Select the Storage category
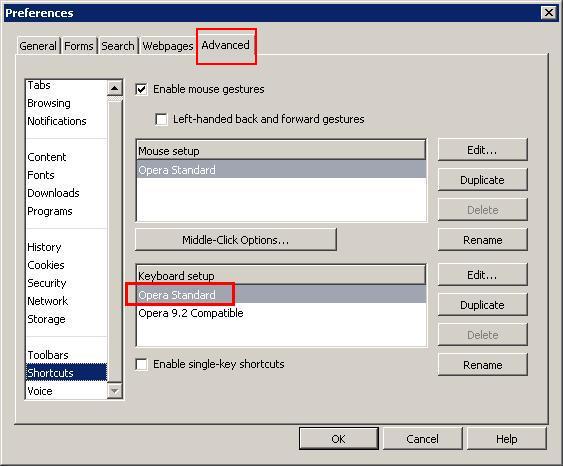Viewport: 563px width, 466px height. (x=66, y=319)
